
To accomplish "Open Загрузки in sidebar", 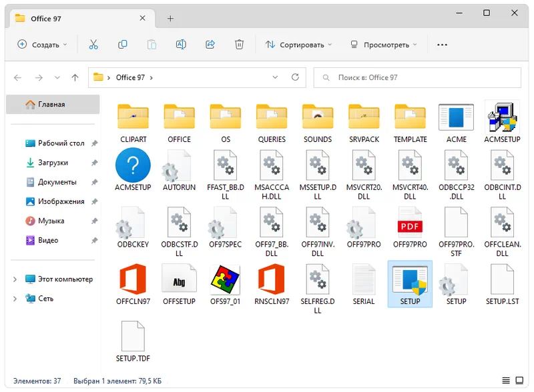I will (47, 163).
